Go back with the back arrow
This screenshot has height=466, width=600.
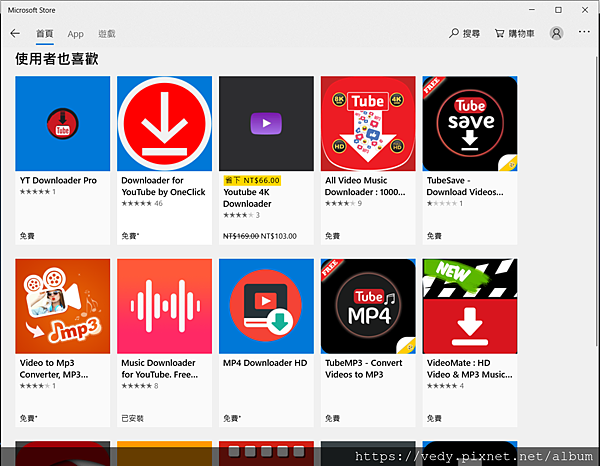tap(15, 34)
